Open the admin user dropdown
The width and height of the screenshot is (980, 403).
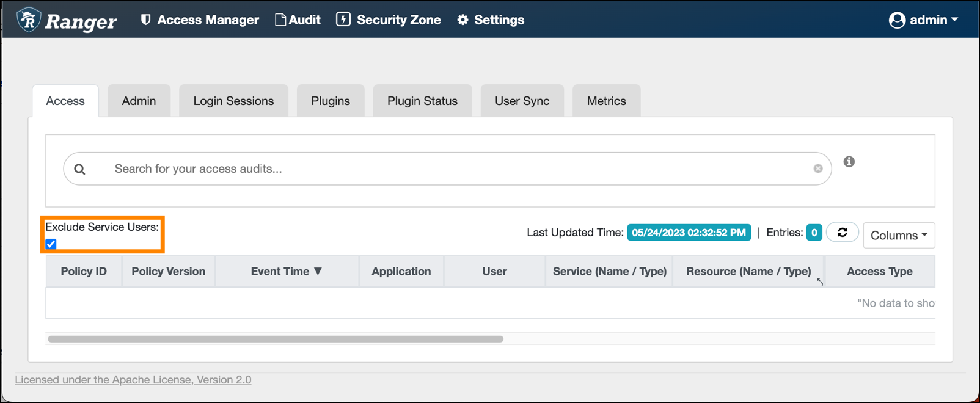click(x=923, y=20)
